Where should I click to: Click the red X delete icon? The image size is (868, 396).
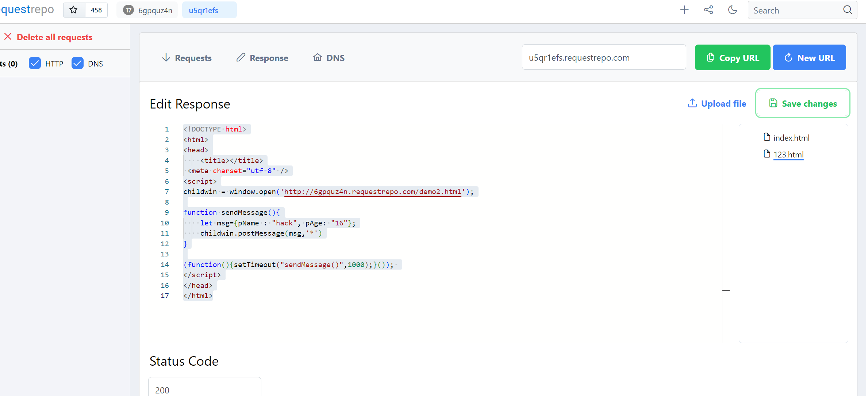pyautogui.click(x=8, y=37)
